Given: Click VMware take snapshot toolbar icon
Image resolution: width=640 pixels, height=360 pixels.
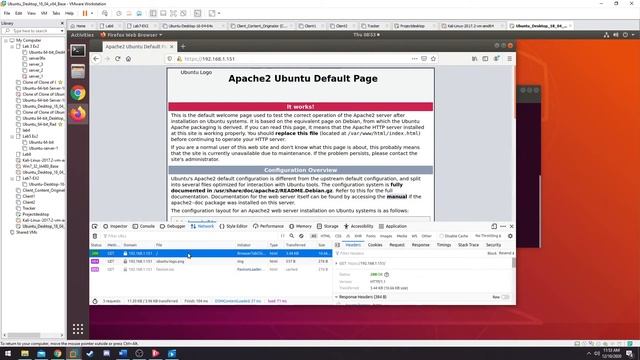Looking at the screenshot, I should tap(119, 13).
